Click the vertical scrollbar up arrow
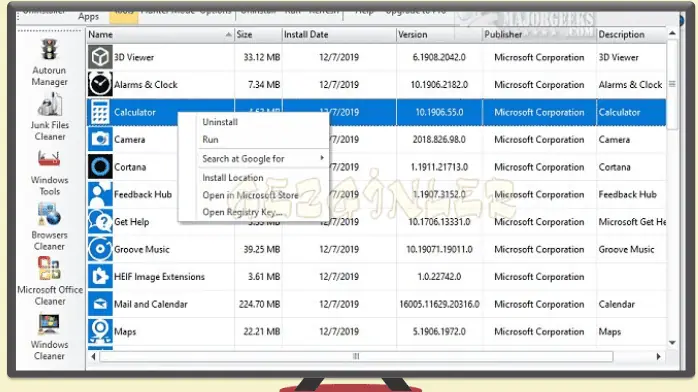The width and height of the screenshot is (698, 392). point(672,33)
